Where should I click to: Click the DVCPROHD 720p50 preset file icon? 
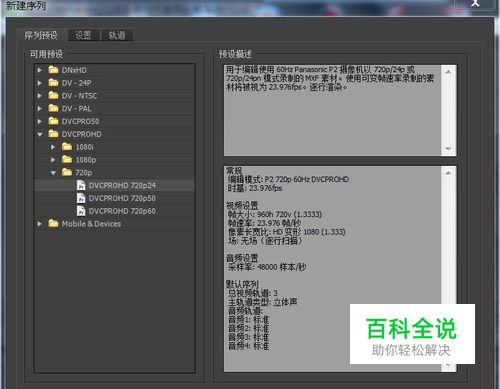point(81,198)
